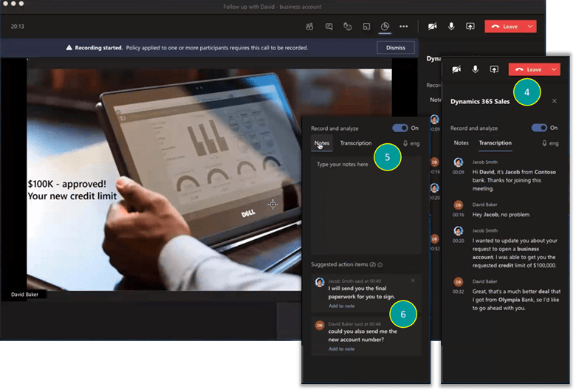Open Leave dropdown arrow above Dynamics 365 Sales title

(x=554, y=69)
